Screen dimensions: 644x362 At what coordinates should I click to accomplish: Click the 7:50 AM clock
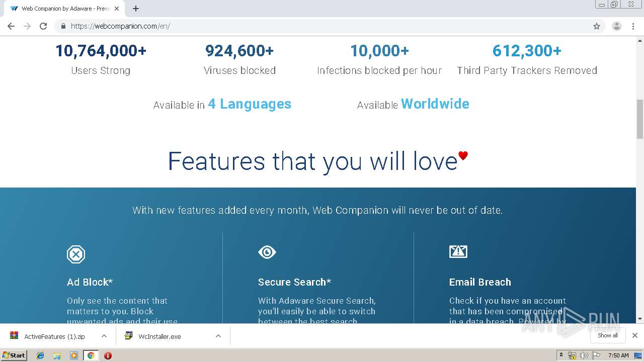tap(618, 355)
